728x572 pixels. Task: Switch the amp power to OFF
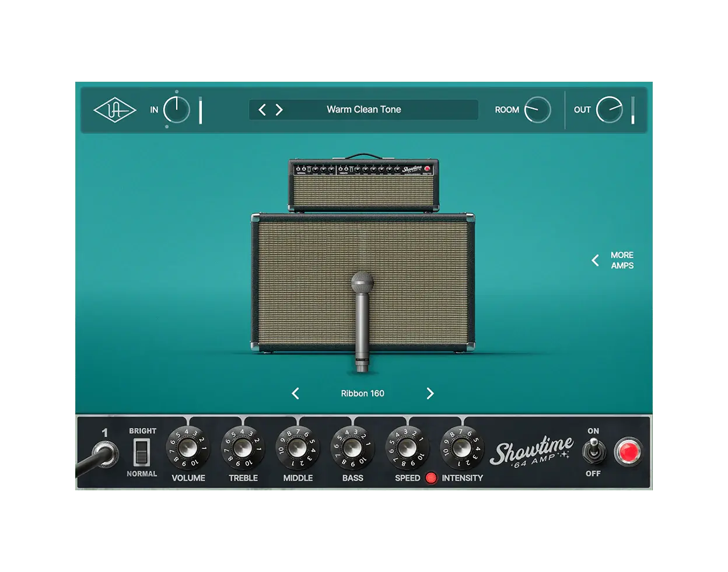[x=593, y=452]
